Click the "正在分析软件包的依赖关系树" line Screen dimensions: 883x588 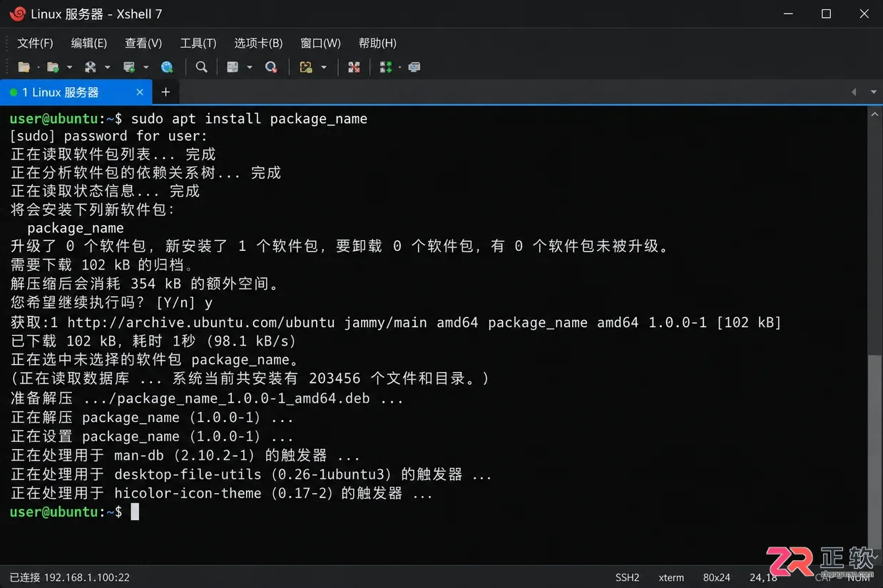coord(146,173)
